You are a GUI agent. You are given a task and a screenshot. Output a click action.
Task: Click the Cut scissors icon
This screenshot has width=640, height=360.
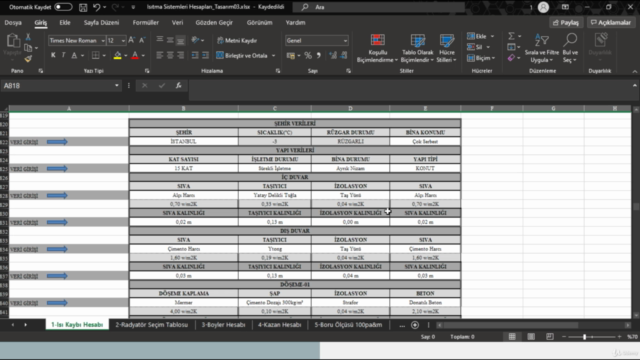tap(28, 37)
